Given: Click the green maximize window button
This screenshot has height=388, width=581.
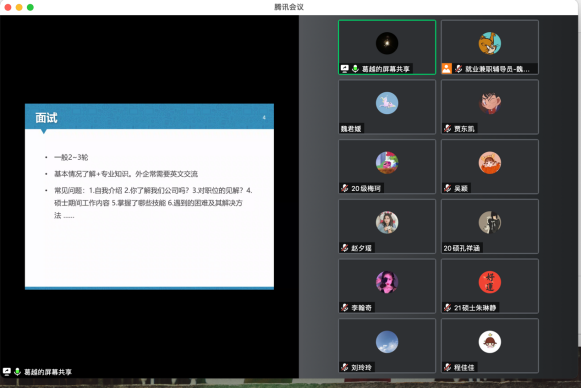Looking at the screenshot, I should click(x=30, y=7).
